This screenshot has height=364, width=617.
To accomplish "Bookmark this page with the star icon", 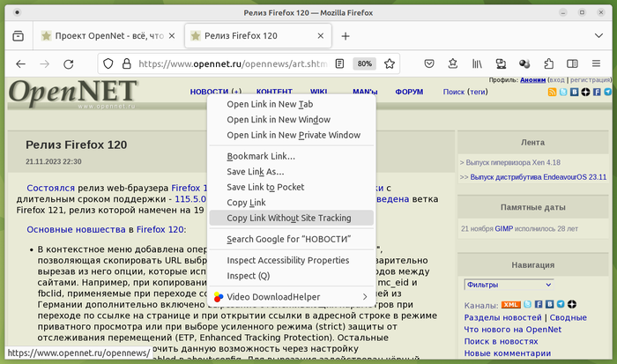I will pyautogui.click(x=390, y=63).
